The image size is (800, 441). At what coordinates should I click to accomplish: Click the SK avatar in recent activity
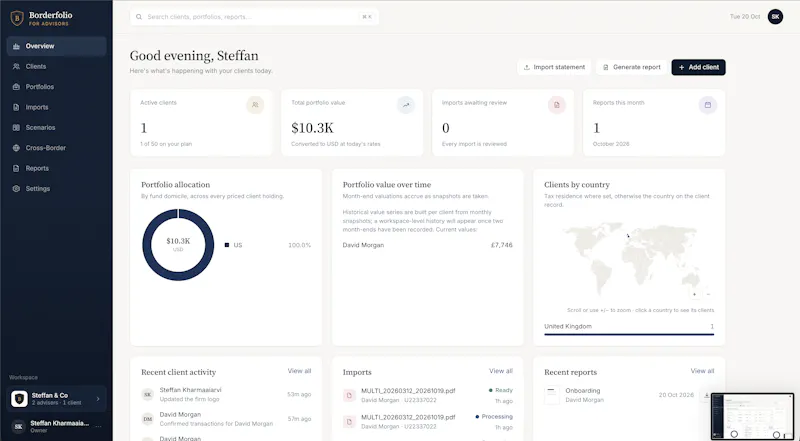[x=147, y=395]
